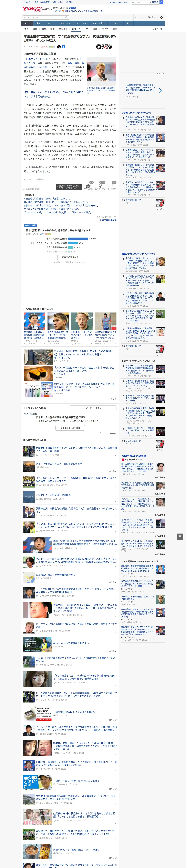React with わかりやすい lightbulb icon
The width and height of the screenshot is (186, 868).
(100, 185)
